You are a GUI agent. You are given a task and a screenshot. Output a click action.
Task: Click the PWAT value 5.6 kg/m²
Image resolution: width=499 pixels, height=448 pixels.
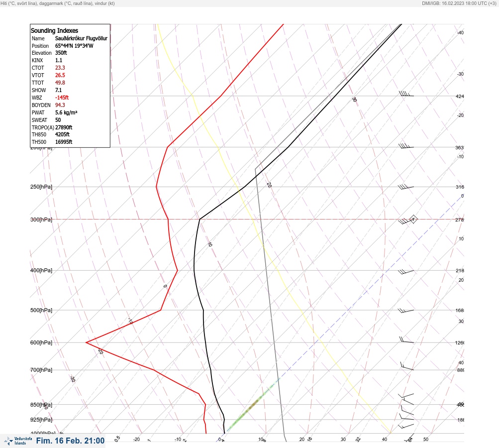tap(66, 112)
